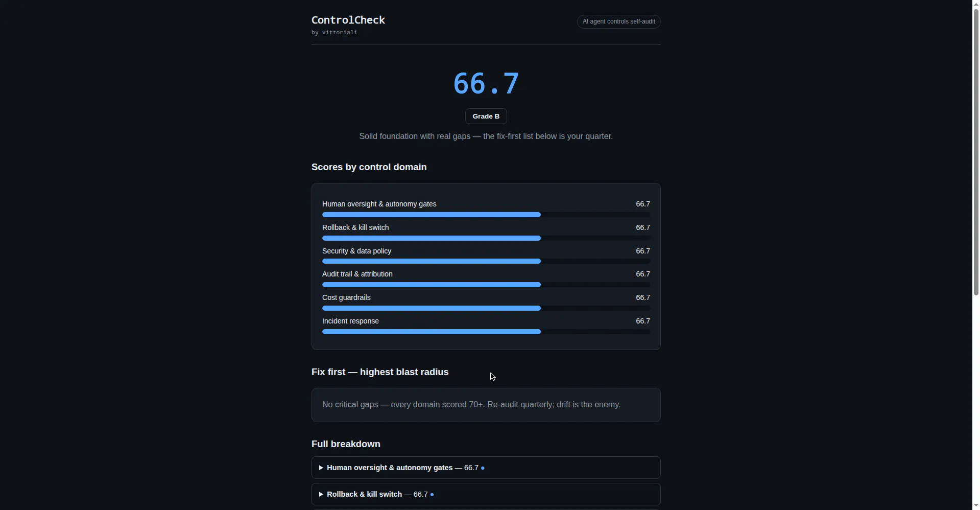The image size is (980, 510).
Task: Click disclosure triangle beside Human oversight row
Action: pos(321,468)
